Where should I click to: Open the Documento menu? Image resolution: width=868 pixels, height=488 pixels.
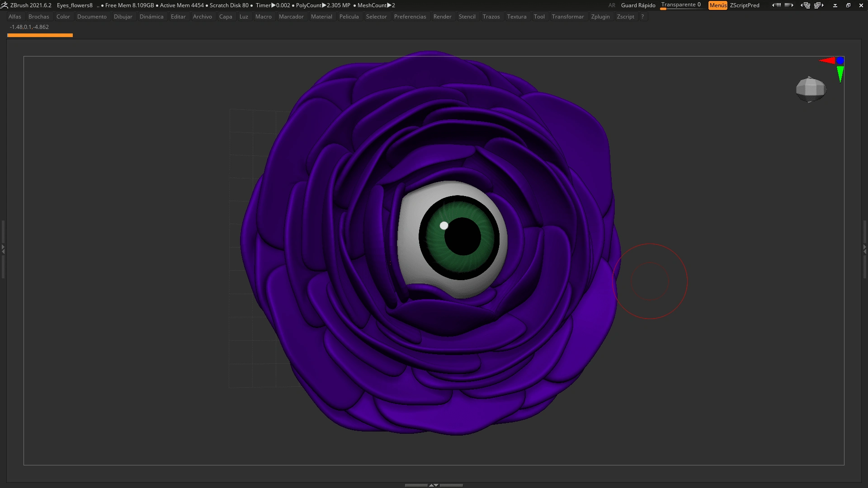pyautogui.click(x=92, y=17)
